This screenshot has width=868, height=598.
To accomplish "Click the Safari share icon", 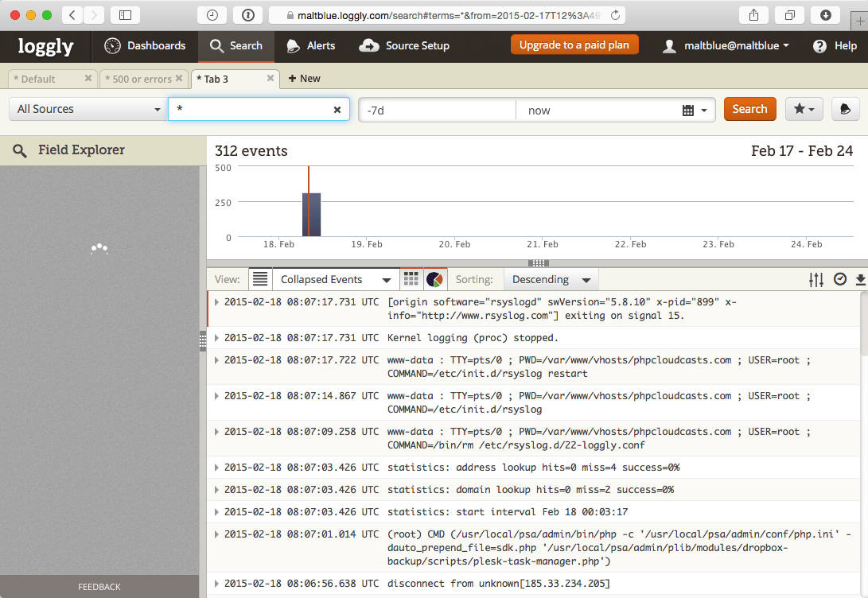I will [753, 15].
